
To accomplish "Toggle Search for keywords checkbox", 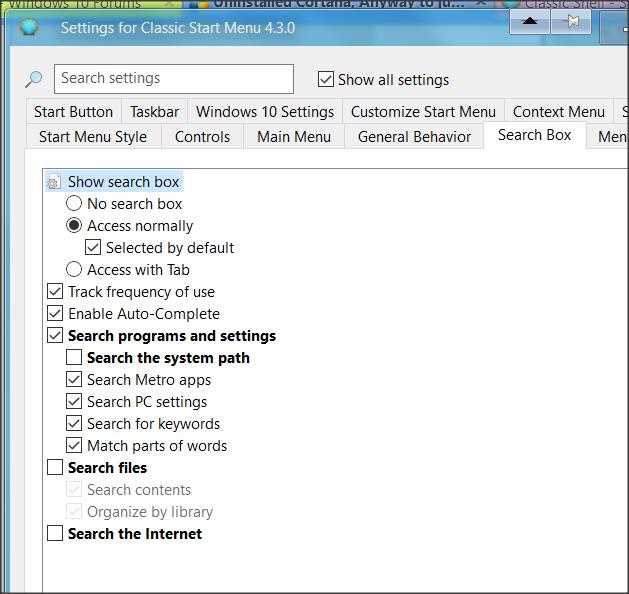I will 74,424.
